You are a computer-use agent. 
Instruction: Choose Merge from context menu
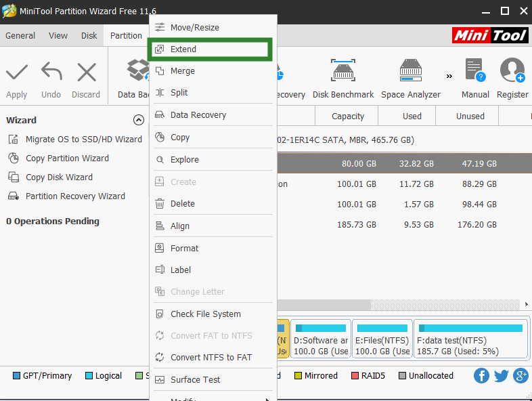pyautogui.click(x=213, y=71)
